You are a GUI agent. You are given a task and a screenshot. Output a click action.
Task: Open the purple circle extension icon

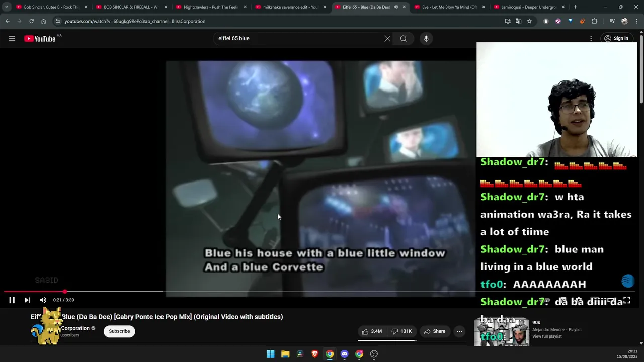tap(558, 21)
